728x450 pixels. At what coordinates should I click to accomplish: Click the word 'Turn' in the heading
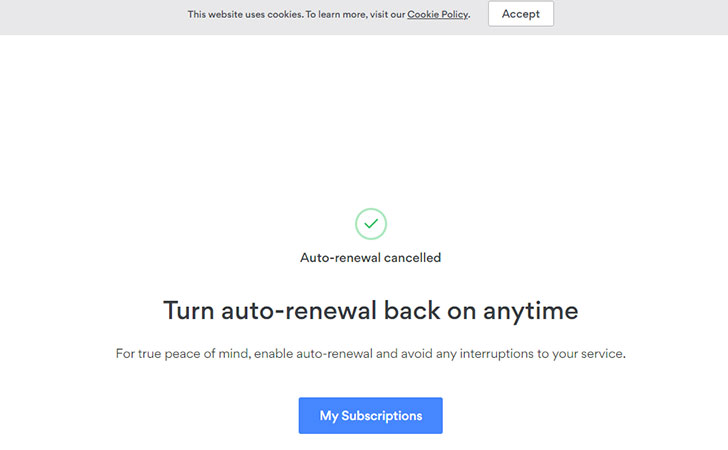pyautogui.click(x=188, y=310)
